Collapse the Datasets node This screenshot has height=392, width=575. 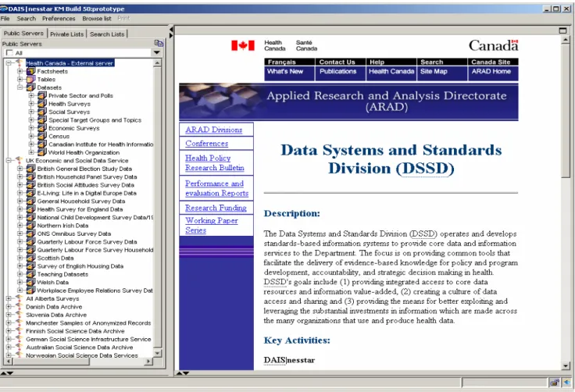coord(20,87)
